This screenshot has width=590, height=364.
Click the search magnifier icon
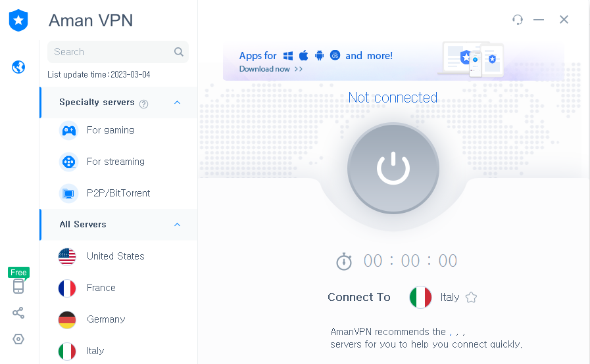[179, 52]
